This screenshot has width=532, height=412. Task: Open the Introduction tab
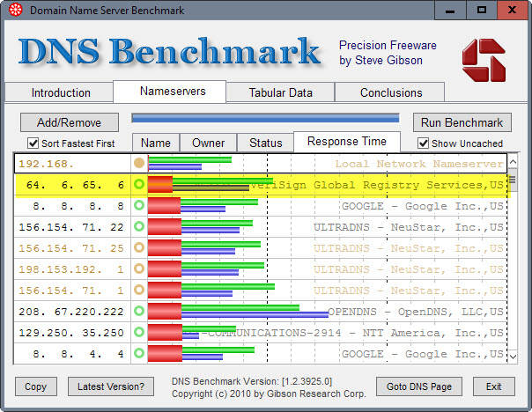(x=59, y=92)
